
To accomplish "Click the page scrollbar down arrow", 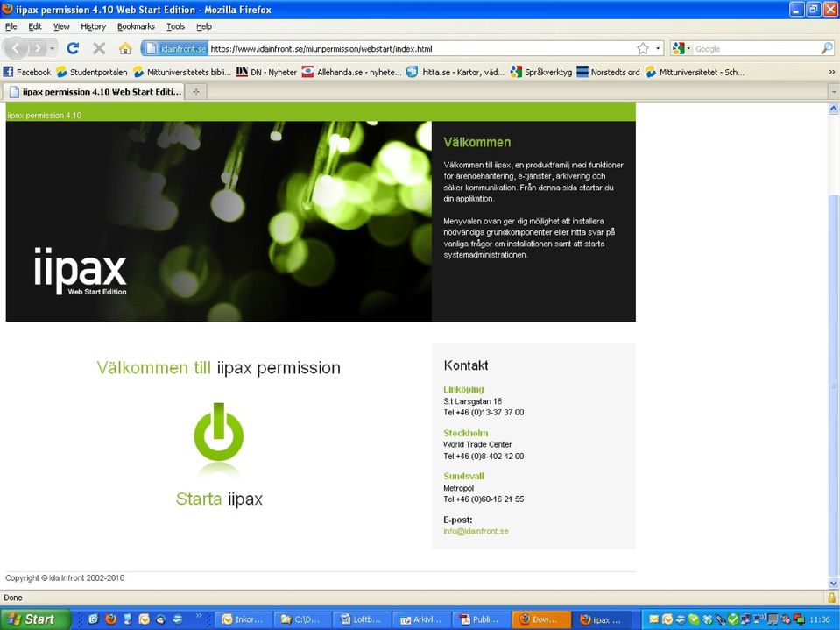I will point(834,584).
